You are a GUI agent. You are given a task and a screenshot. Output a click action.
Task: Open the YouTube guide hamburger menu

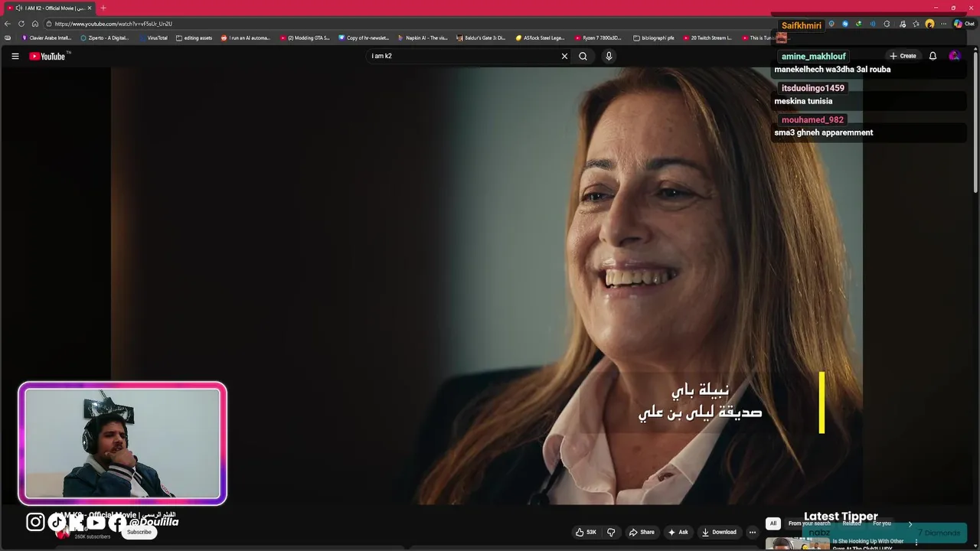(x=15, y=56)
